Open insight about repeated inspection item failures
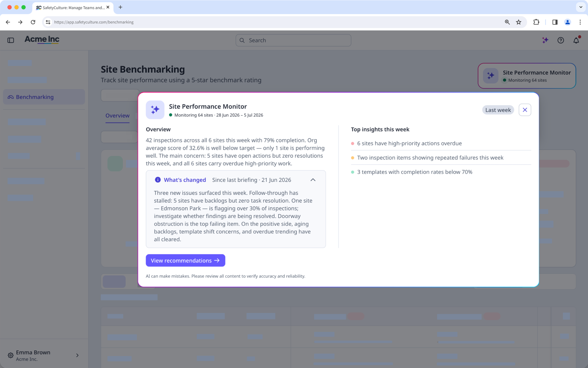 (x=441, y=158)
